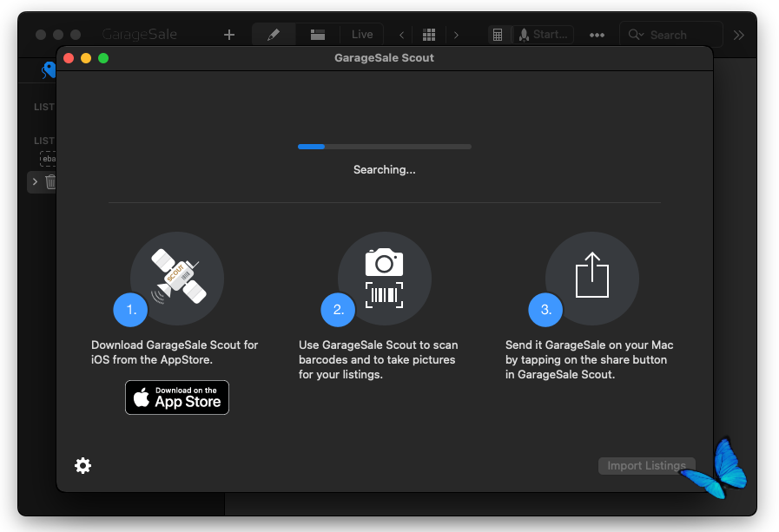Click the 'Send it GarageSale on your Mac' text
This screenshot has width=779, height=532.
[589, 360]
